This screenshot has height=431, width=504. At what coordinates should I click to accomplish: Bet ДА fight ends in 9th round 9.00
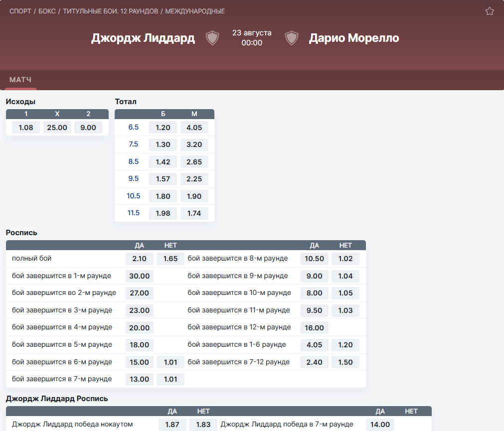pyautogui.click(x=315, y=276)
